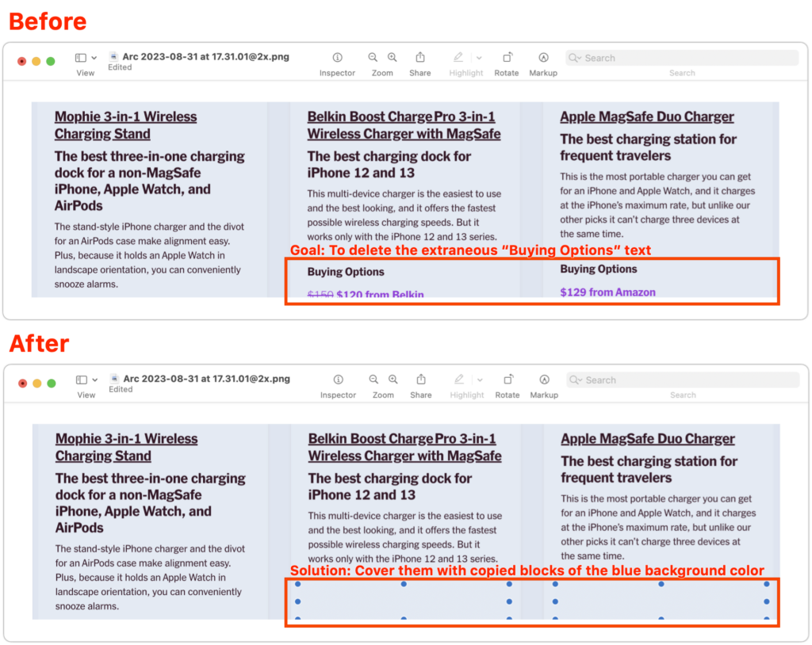This screenshot has height=645, width=812.
Task: Select the Highlight pen in Before window
Action: [x=458, y=58]
